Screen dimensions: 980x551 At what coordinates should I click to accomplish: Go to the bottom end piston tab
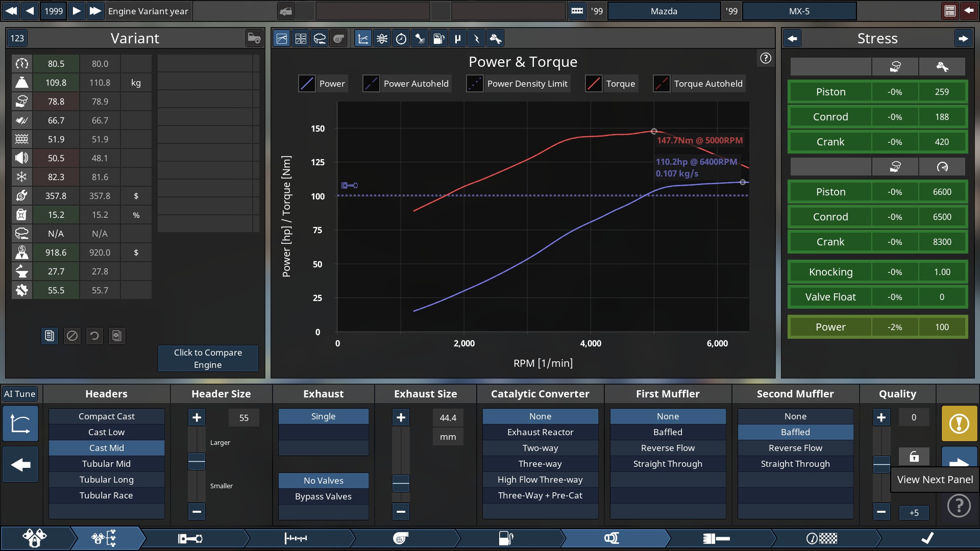[190, 538]
